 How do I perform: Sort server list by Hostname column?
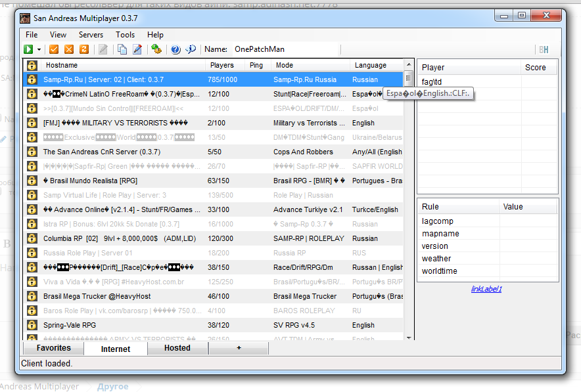tap(123, 65)
